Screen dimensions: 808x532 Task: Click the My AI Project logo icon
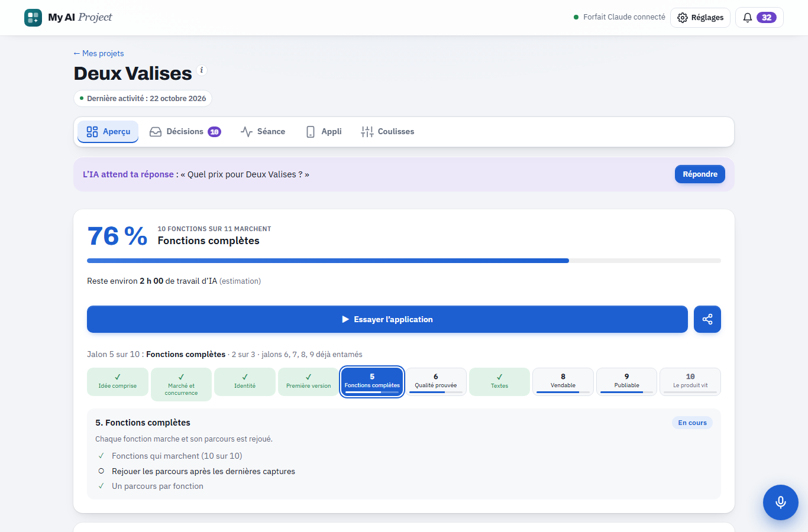(33, 18)
